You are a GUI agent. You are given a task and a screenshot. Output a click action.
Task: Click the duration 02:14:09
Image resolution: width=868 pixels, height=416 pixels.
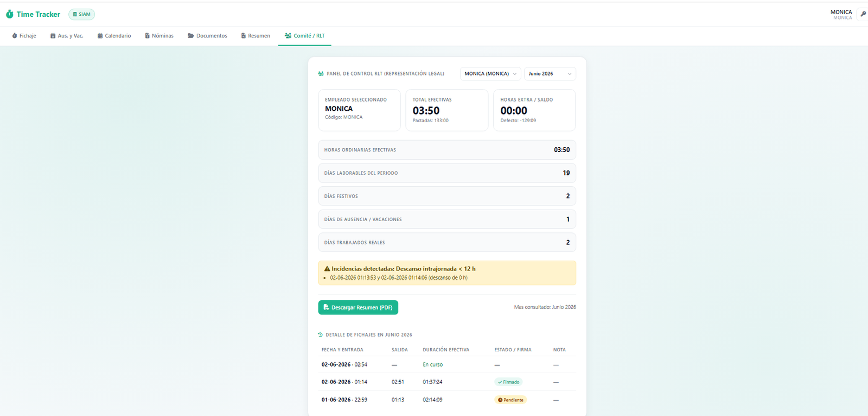pyautogui.click(x=432, y=400)
